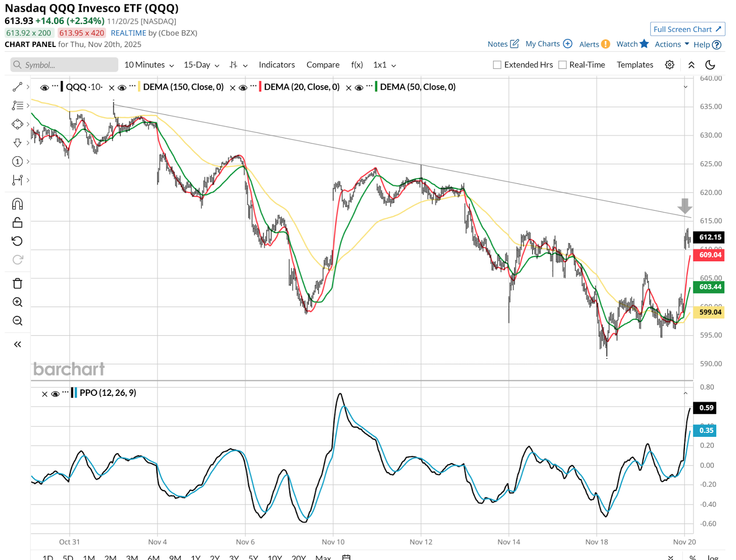Click the 0.59 PPO value label
This screenshot has height=560, width=736.
coord(705,408)
